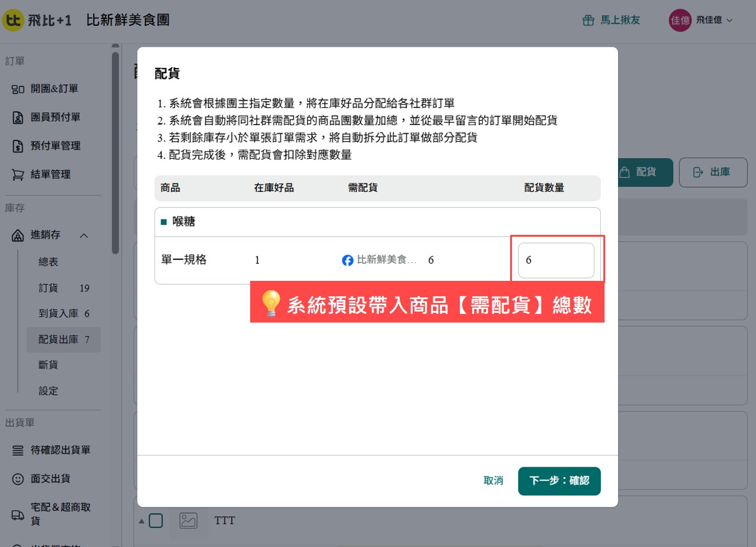Click the gift icon beside 馬上揪友
756x547 pixels.
pyautogui.click(x=588, y=20)
